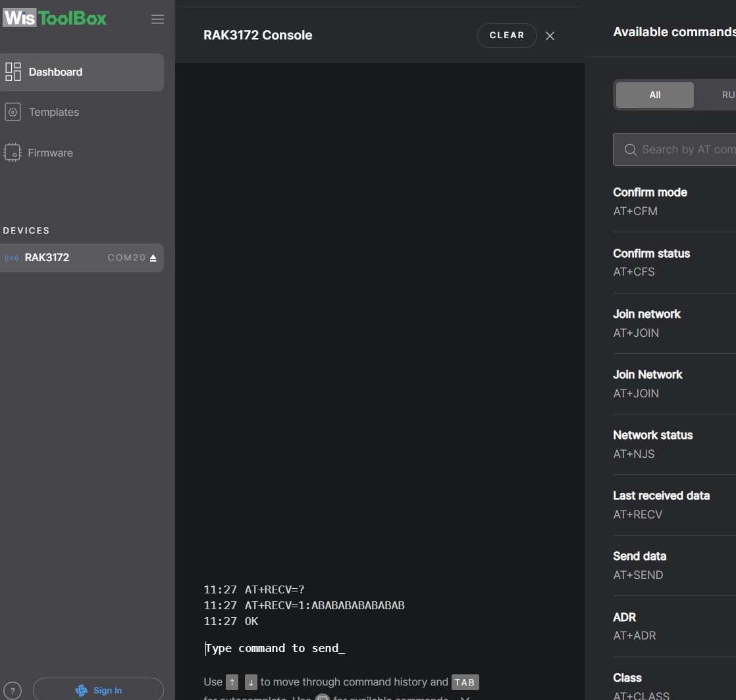Screen dimensions: 736x700
Task: Select the All commands filter tab
Action: (x=654, y=95)
